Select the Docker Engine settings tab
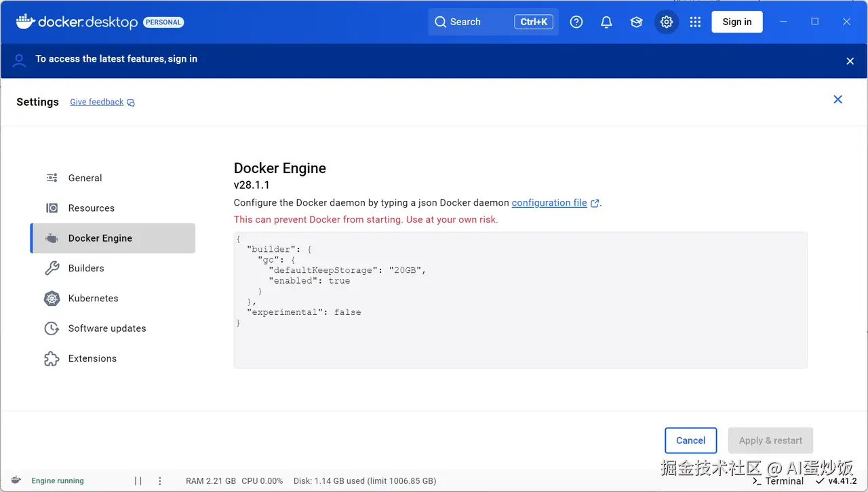 click(x=113, y=238)
